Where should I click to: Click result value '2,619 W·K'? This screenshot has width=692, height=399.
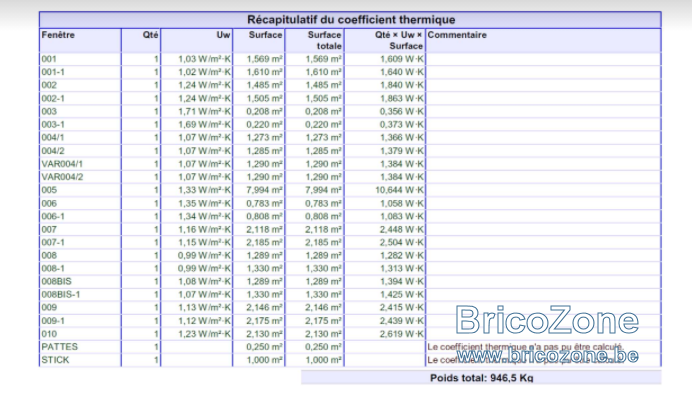tap(402, 334)
